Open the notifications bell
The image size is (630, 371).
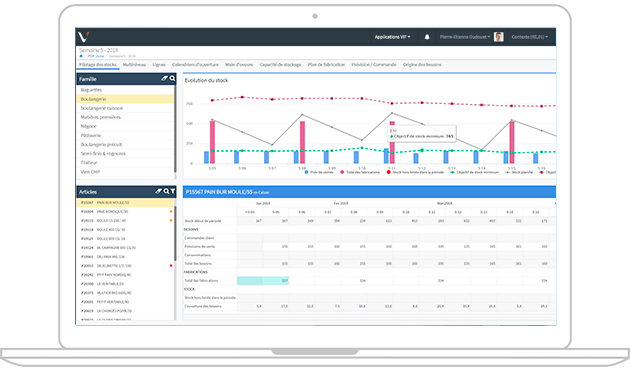point(427,37)
